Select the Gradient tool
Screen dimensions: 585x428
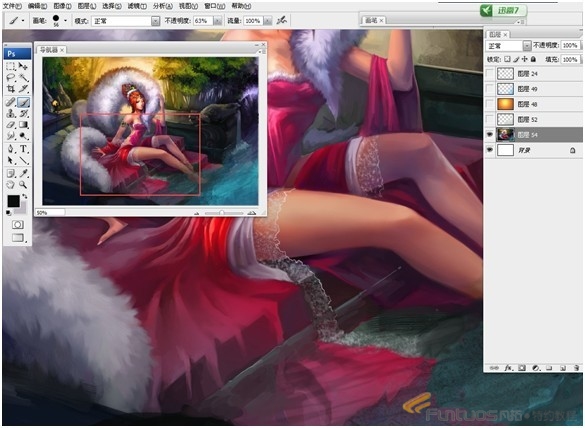(24, 125)
